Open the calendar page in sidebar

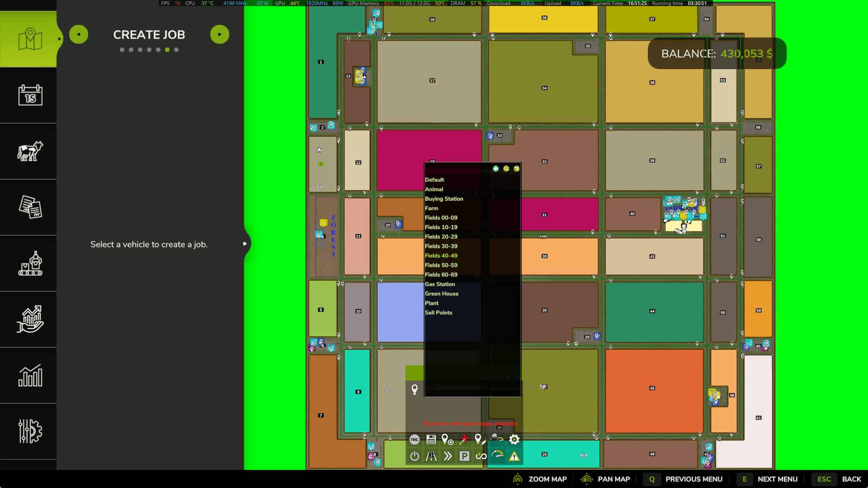(x=30, y=95)
